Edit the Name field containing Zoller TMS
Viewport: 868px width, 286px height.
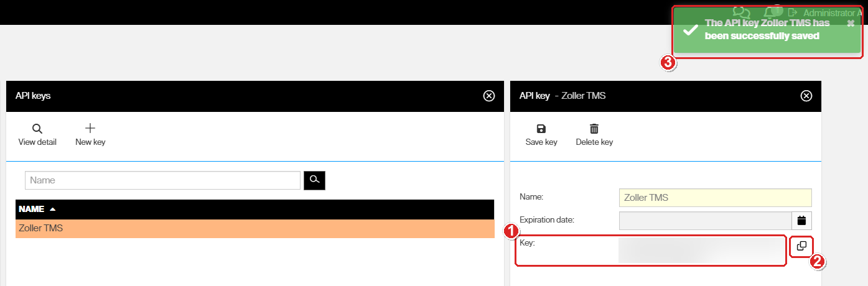click(x=716, y=198)
